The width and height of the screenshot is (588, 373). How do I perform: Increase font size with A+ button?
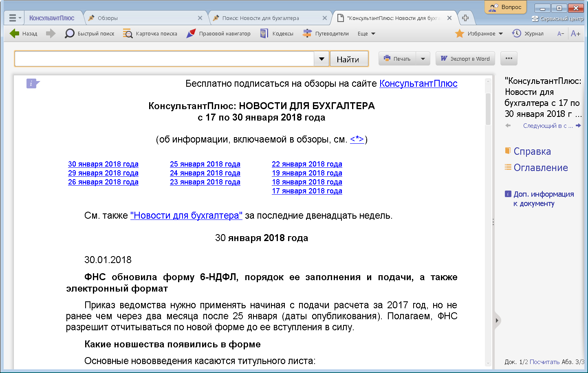coord(575,33)
